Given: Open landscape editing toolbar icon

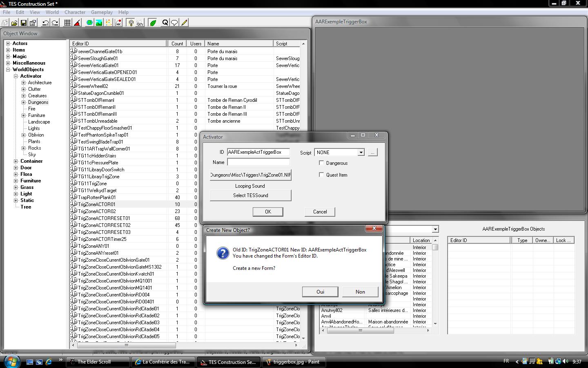Looking at the screenshot, I should 99,23.
